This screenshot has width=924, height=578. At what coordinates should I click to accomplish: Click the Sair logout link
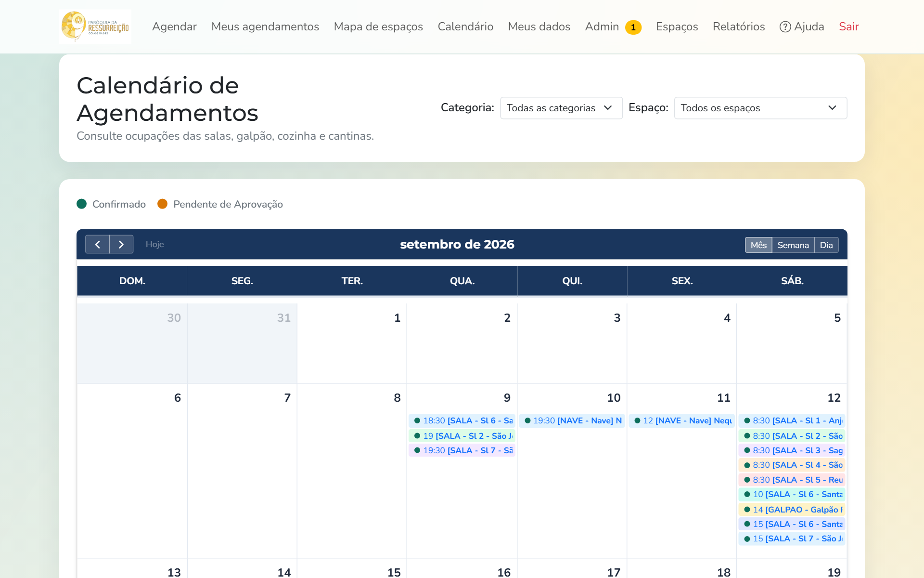click(849, 26)
